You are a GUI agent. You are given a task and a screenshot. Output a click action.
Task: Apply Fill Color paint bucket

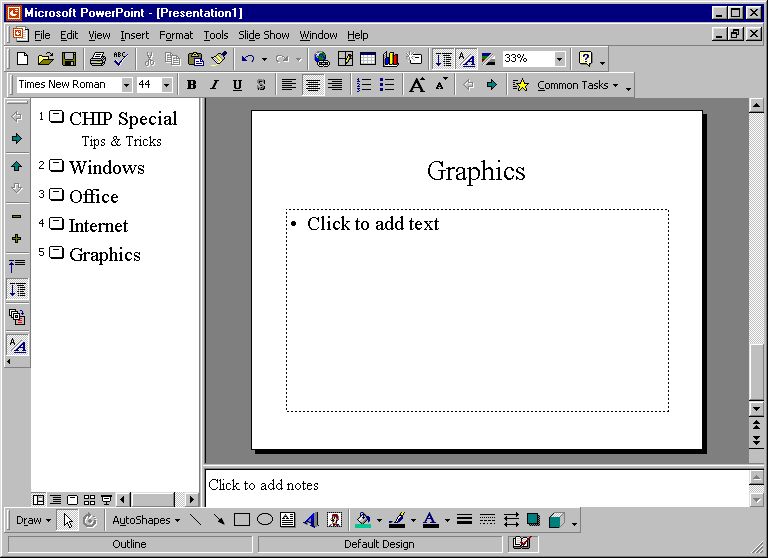[x=363, y=520]
